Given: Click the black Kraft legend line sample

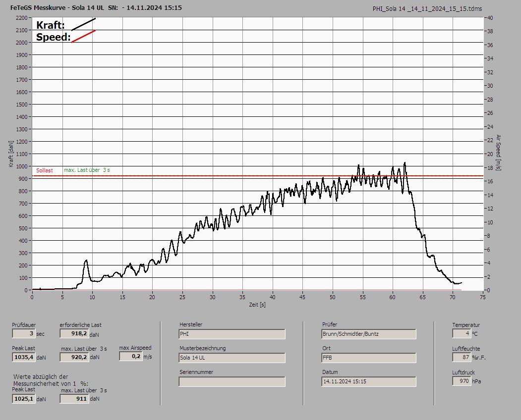Looking at the screenshot, I should [x=83, y=24].
